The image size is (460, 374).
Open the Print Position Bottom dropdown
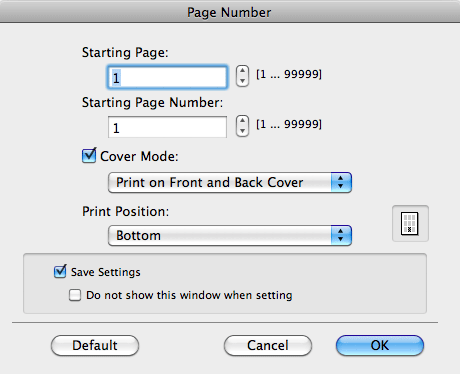click(230, 235)
